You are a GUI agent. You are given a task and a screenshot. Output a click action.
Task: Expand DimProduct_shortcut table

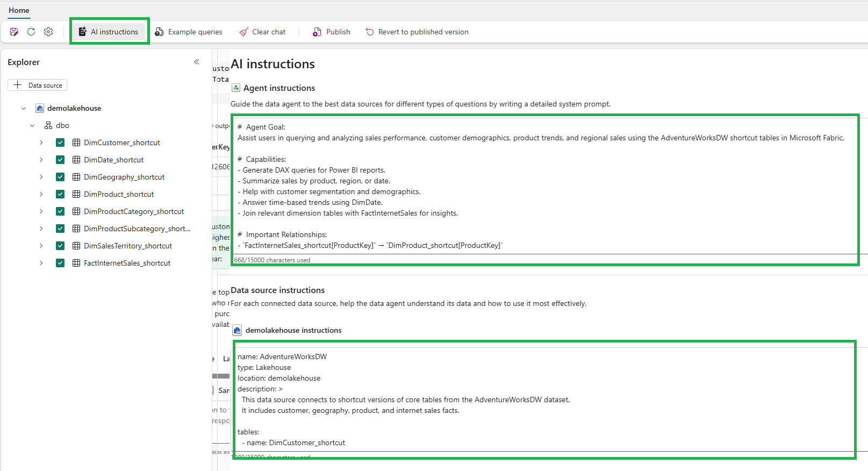click(41, 194)
